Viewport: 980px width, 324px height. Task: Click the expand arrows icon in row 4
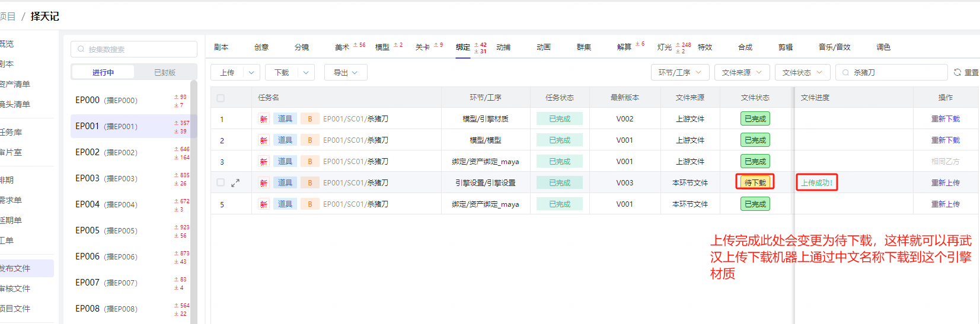coord(235,183)
